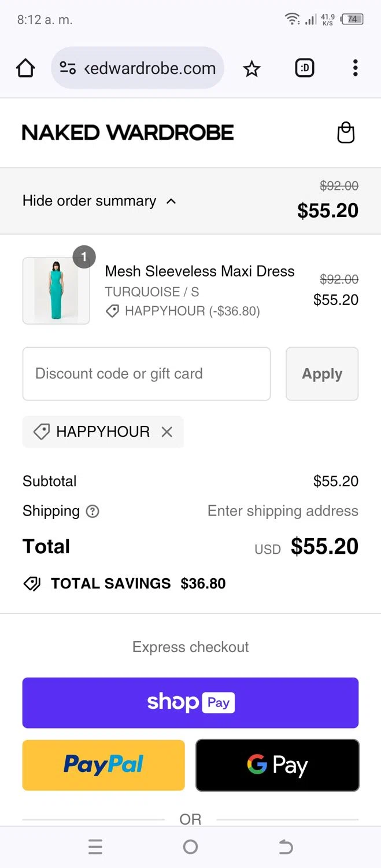Remove HAPPYHOUR discount code tag
381x868 pixels.
[x=167, y=432]
